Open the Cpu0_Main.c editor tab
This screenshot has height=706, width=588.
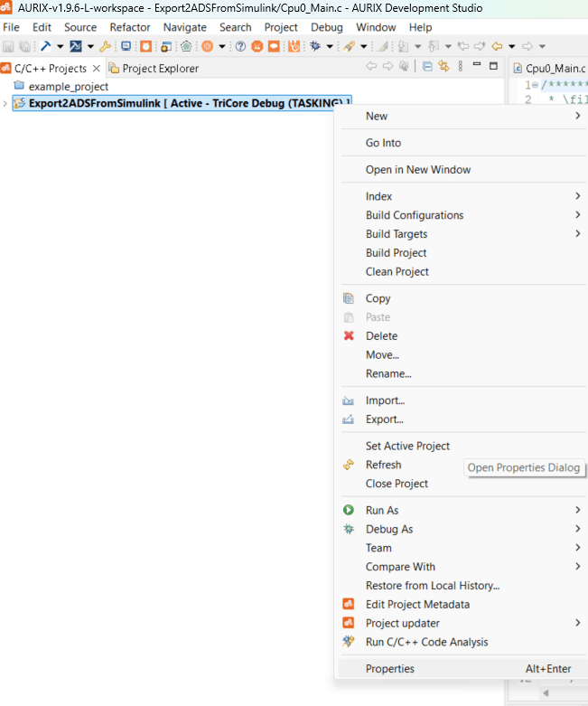pyautogui.click(x=555, y=69)
